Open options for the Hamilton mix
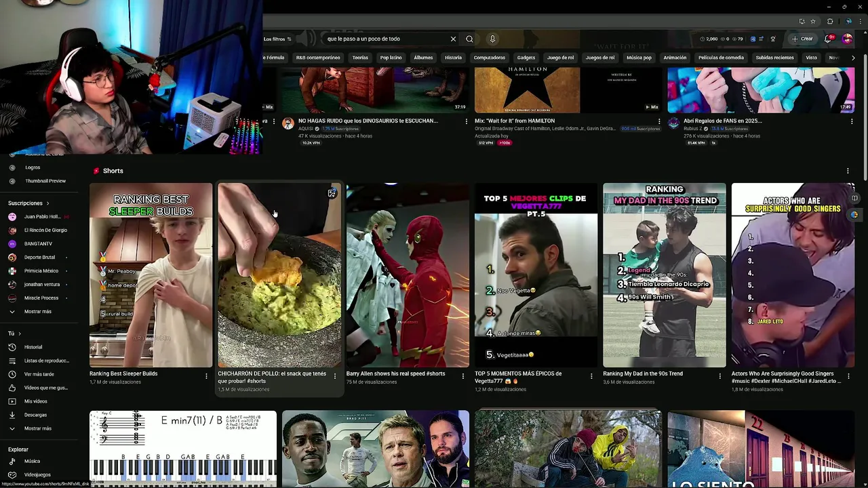The image size is (868, 488). [659, 121]
